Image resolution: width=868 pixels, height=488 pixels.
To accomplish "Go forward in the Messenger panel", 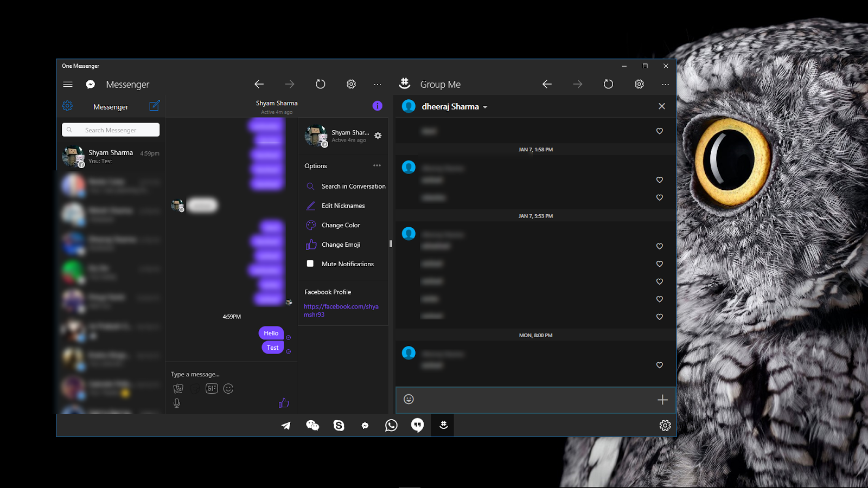I will point(290,84).
